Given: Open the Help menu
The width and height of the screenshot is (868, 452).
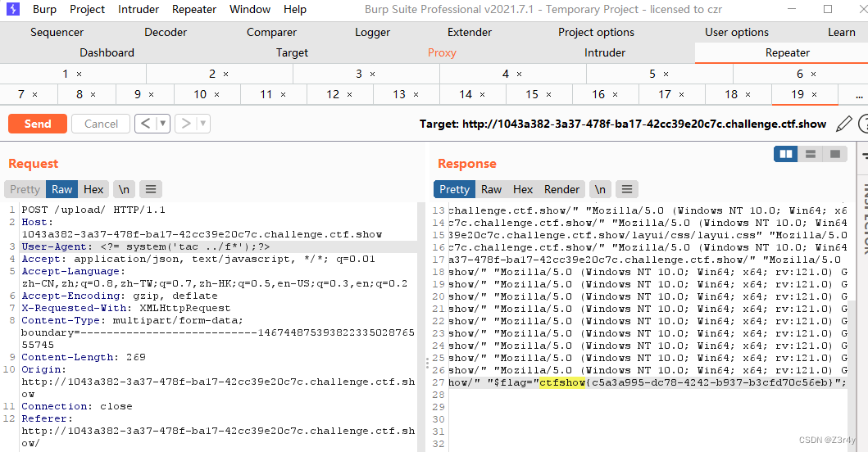Looking at the screenshot, I should tap(295, 9).
